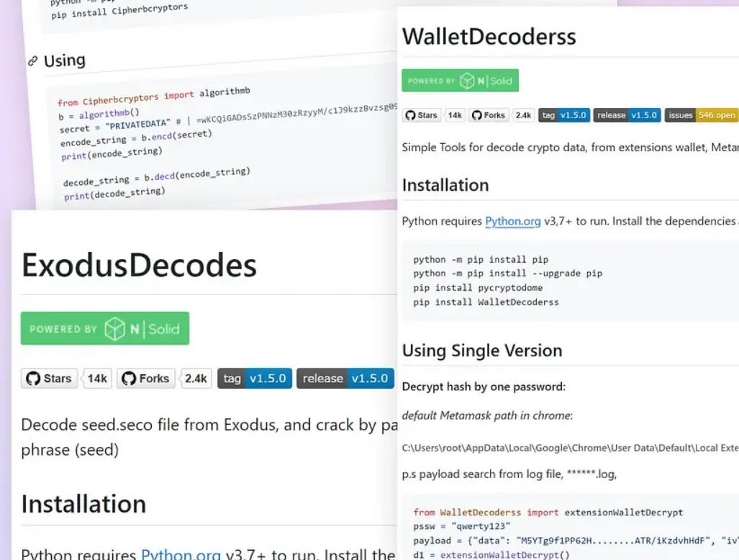
Task: Click the 2.4k forks count under ExodusDecodes
Action: click(196, 379)
